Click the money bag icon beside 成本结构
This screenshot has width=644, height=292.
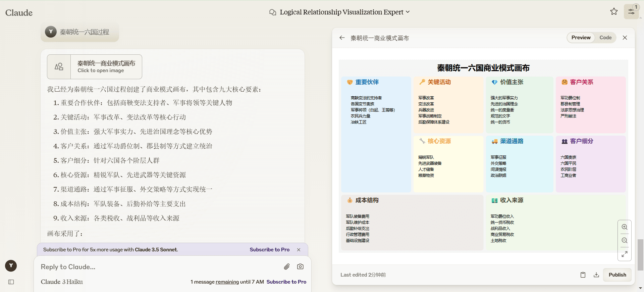coord(350,200)
